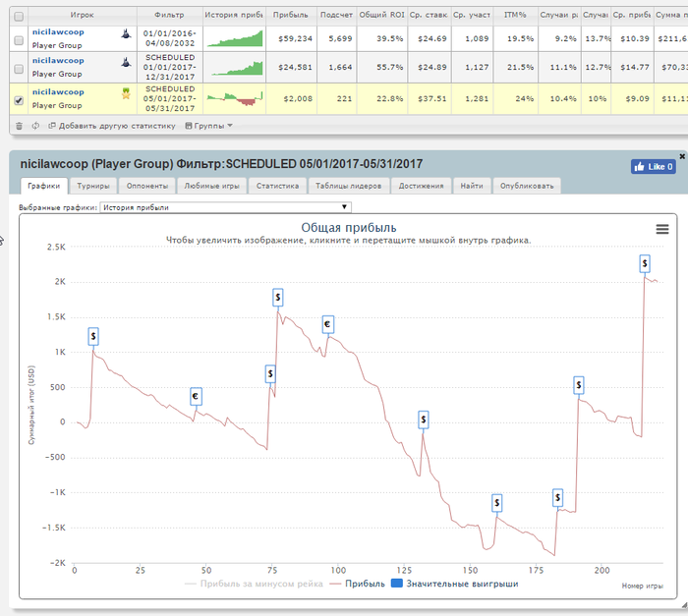Click the $ win marker at 500 near game 74

pos(270,373)
